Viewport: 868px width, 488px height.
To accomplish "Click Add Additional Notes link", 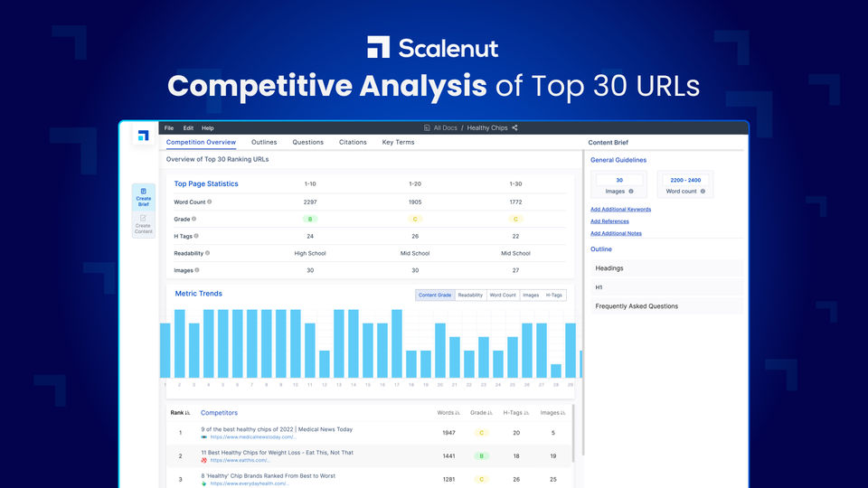I will click(x=616, y=233).
